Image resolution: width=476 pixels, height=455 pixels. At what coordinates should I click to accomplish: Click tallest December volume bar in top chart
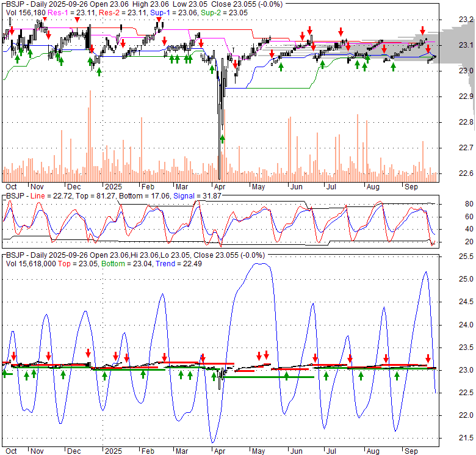click(90, 136)
